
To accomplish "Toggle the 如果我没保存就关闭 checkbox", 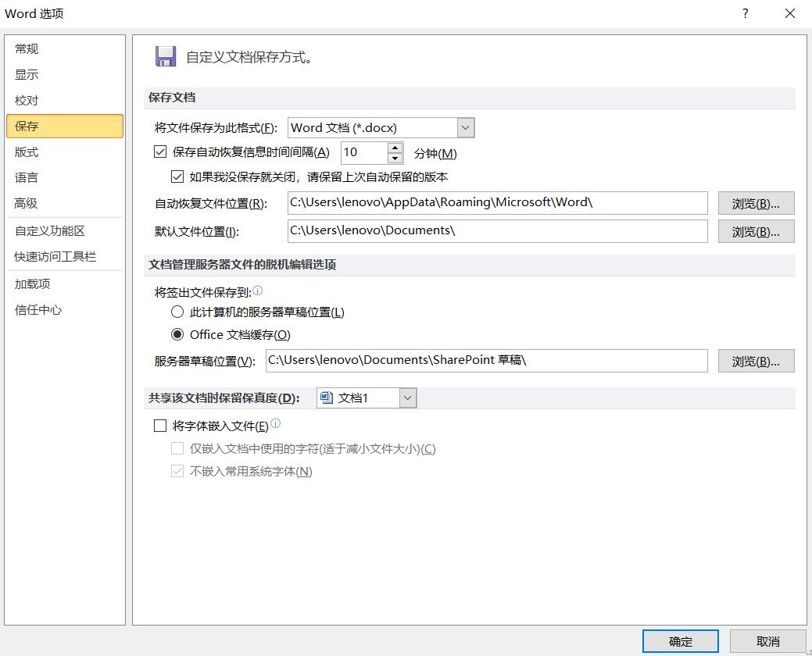I will [x=178, y=176].
